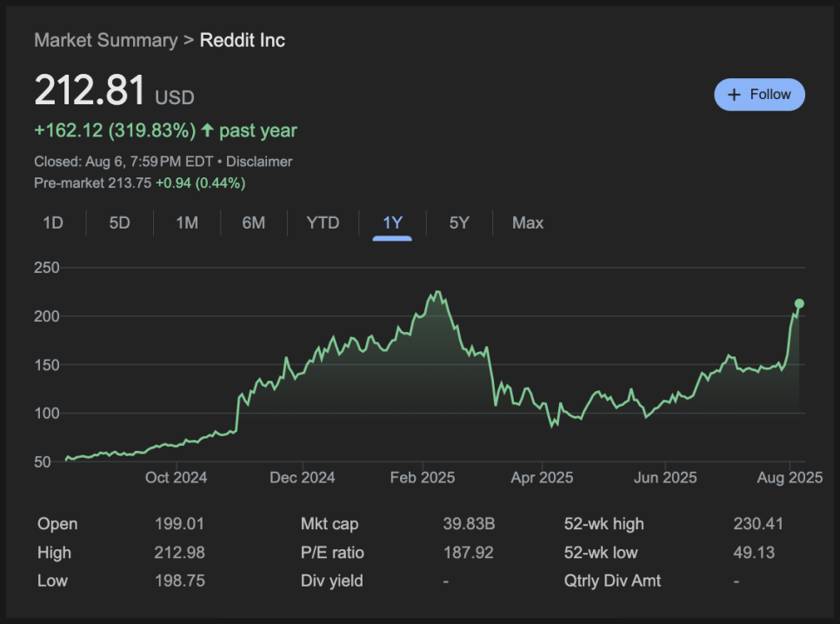
Task: Click the Low value 198.75
Action: (x=179, y=581)
